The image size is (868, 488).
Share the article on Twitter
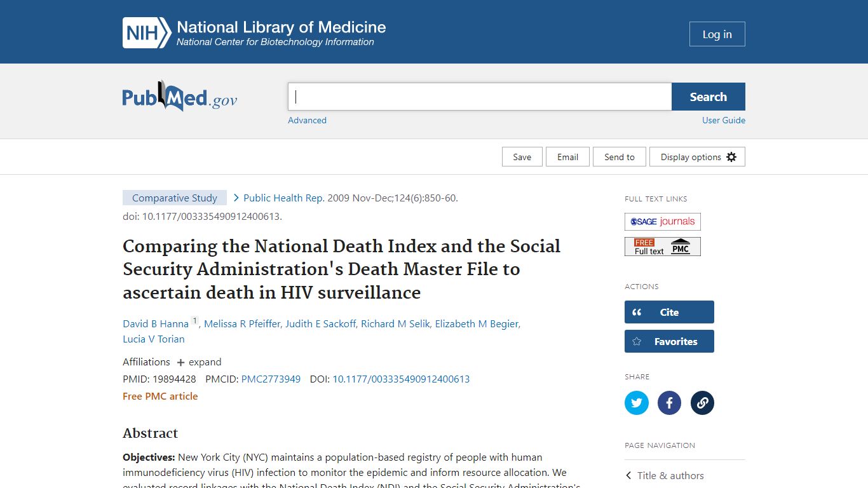pos(637,403)
